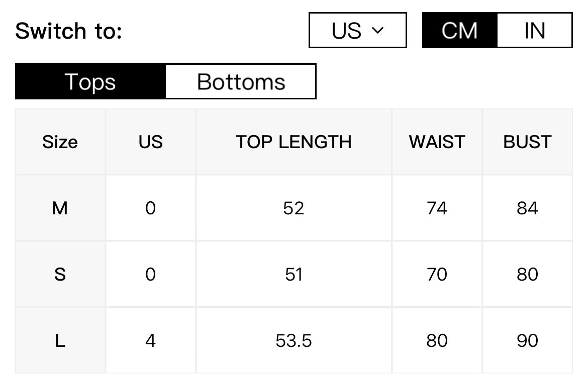Viewport: 588px width, 380px height.
Task: Click the 53.5 top length cell
Action: (x=293, y=341)
